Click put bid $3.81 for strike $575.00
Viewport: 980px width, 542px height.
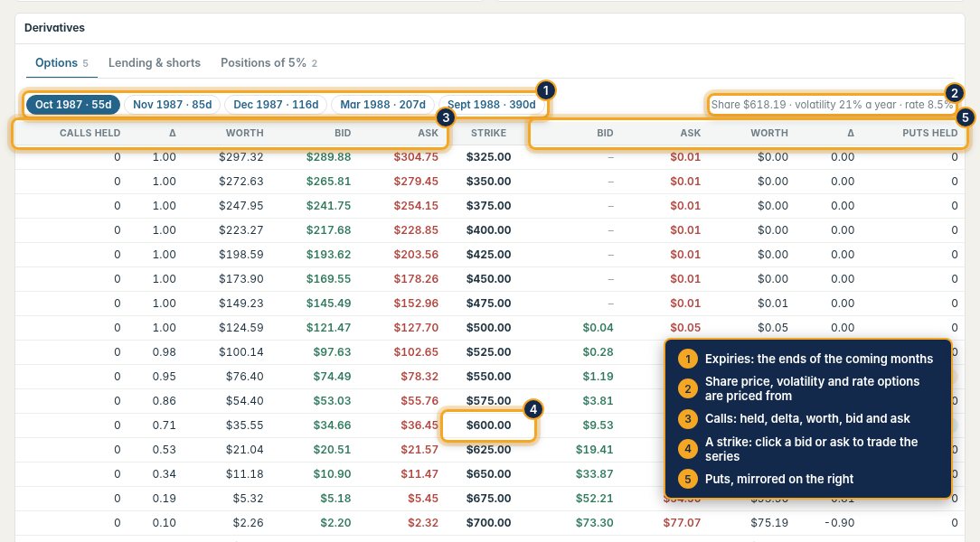point(598,400)
